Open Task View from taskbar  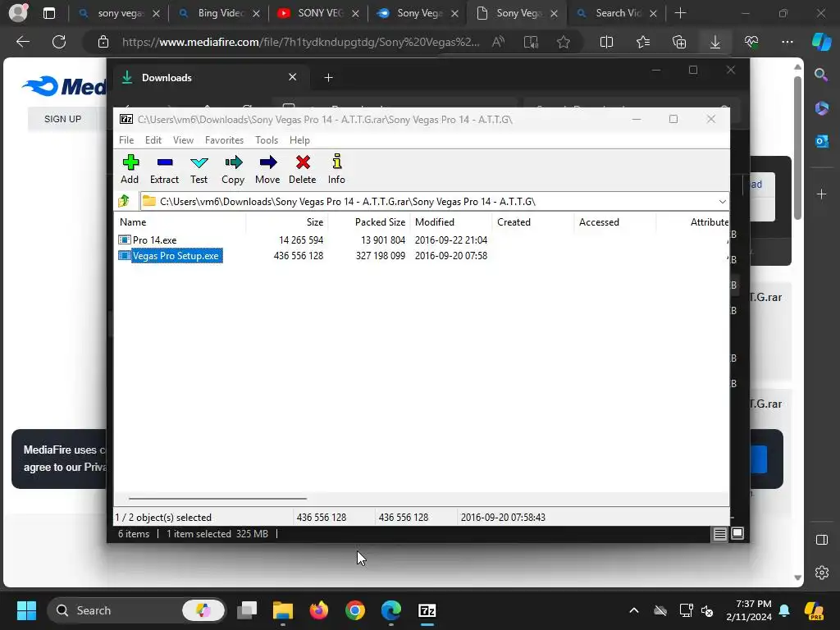click(x=247, y=610)
